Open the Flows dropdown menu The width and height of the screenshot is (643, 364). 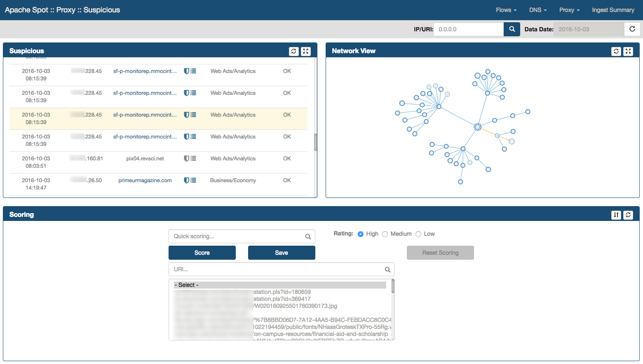pos(506,10)
